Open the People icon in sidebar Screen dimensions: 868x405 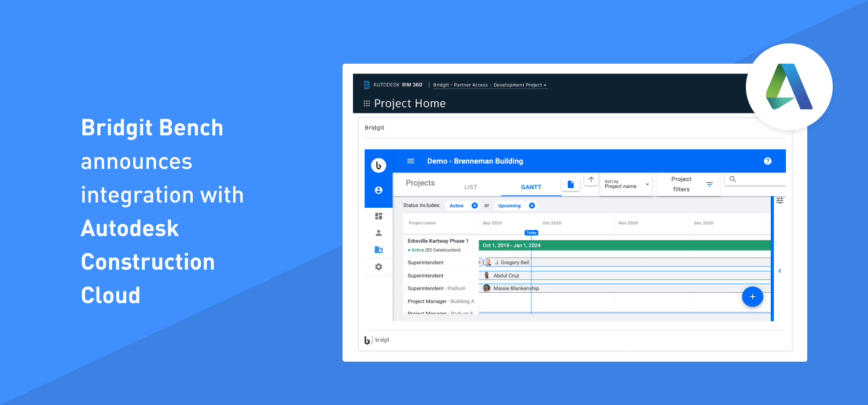(378, 233)
